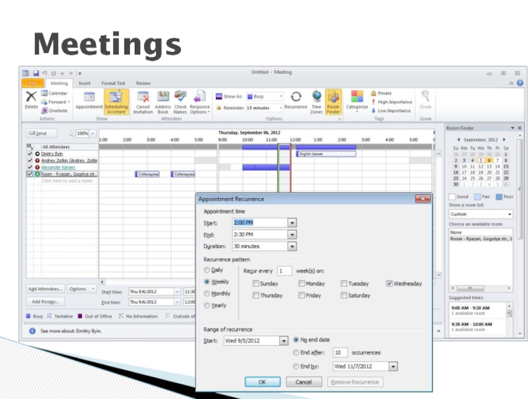Click the Add Attendees button
The height and width of the screenshot is (399, 532).
point(46,289)
